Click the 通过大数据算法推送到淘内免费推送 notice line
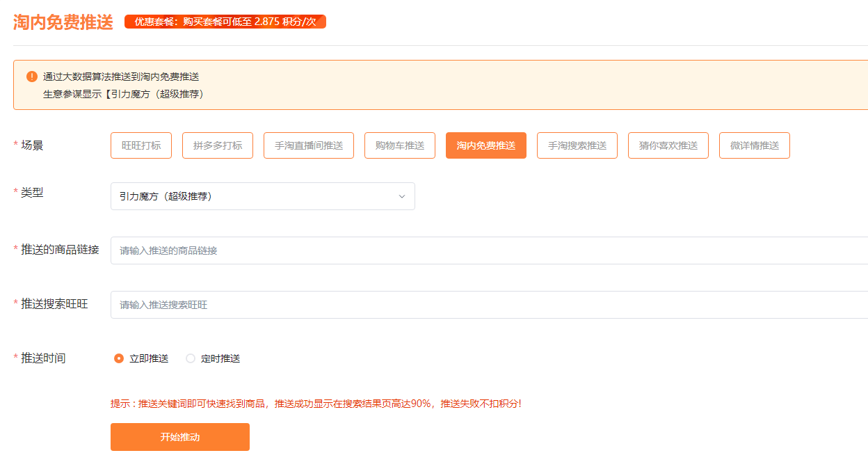The width and height of the screenshot is (868, 469). [x=121, y=77]
